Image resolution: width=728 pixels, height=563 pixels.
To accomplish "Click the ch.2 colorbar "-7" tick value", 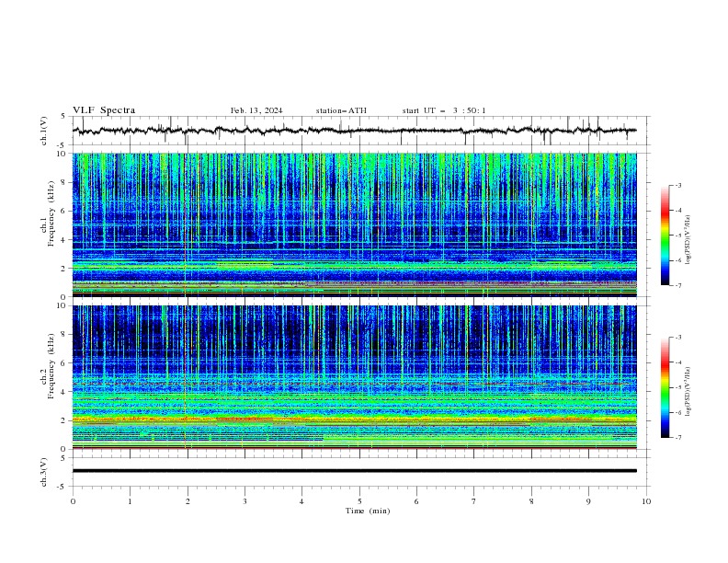I will pos(678,437).
